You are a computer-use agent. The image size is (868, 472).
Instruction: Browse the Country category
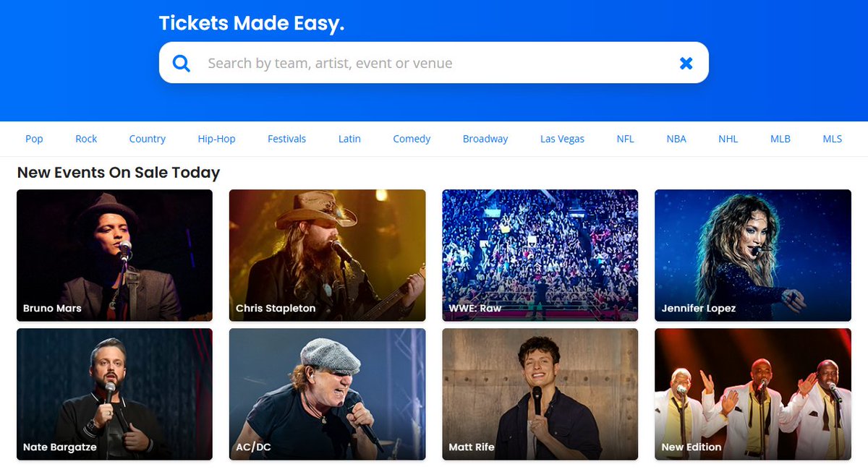[x=148, y=139]
